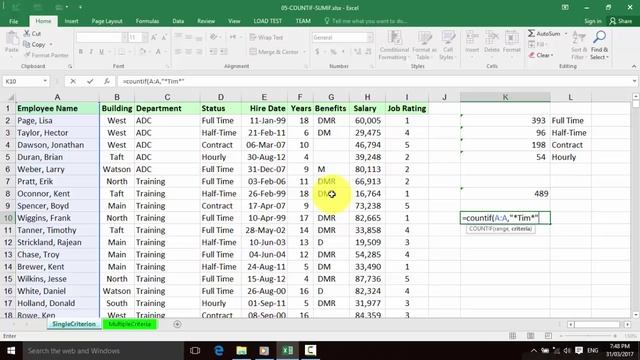Image resolution: width=640 pixels, height=360 pixels.
Task: Switch to Page Break Preview icon
Action: [548, 336]
